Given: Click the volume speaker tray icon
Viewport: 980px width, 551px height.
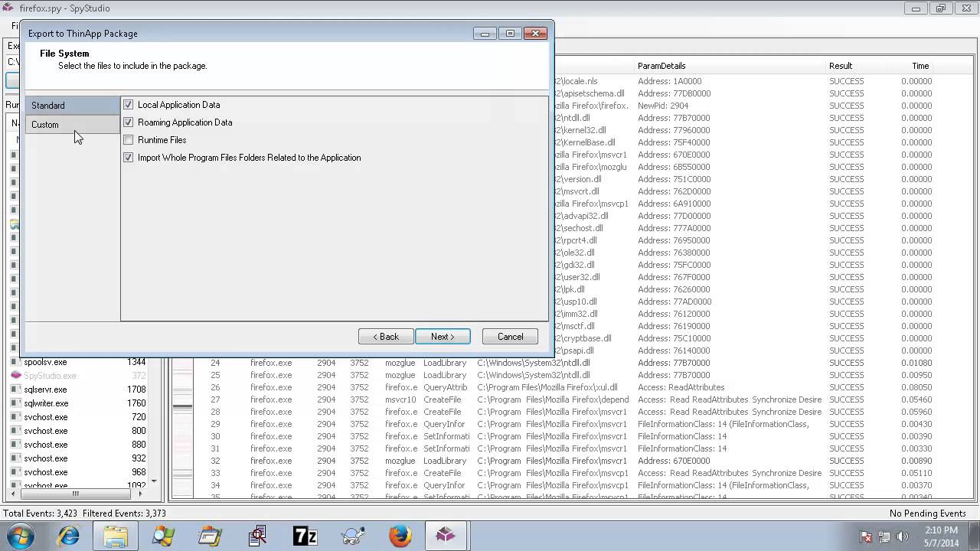Looking at the screenshot, I should pyautogui.click(x=902, y=536).
